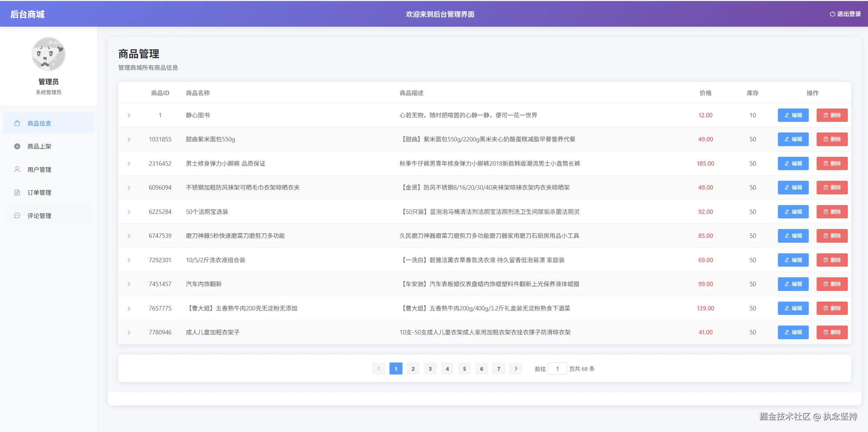The height and width of the screenshot is (432, 868).
Task: Click the power icon next to 退出登录
Action: point(832,14)
